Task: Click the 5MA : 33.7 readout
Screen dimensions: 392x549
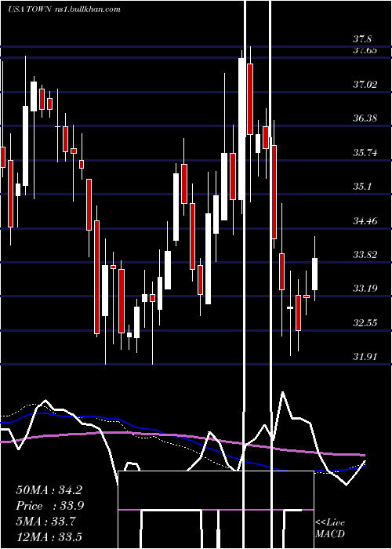Action: tap(45, 521)
